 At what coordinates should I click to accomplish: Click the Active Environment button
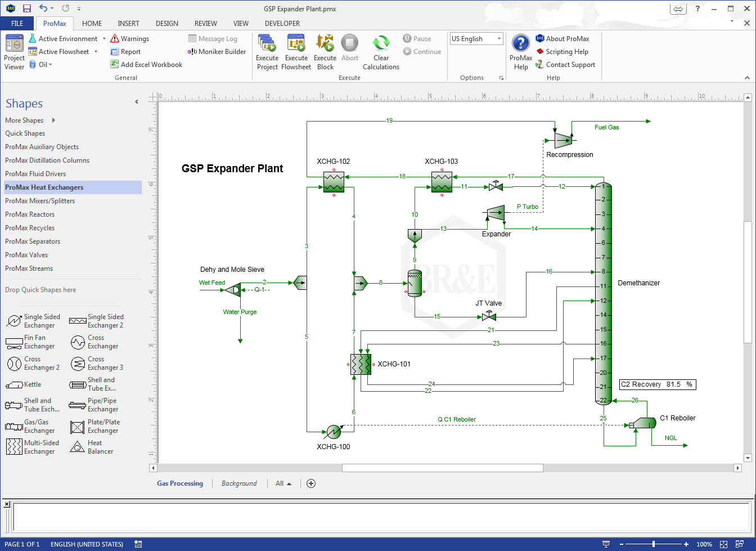62,39
